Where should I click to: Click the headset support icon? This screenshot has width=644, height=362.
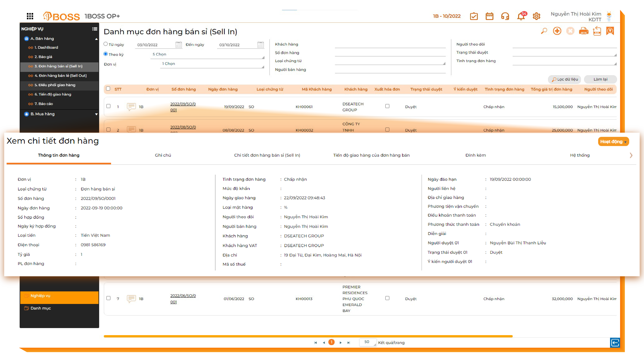coord(505,16)
